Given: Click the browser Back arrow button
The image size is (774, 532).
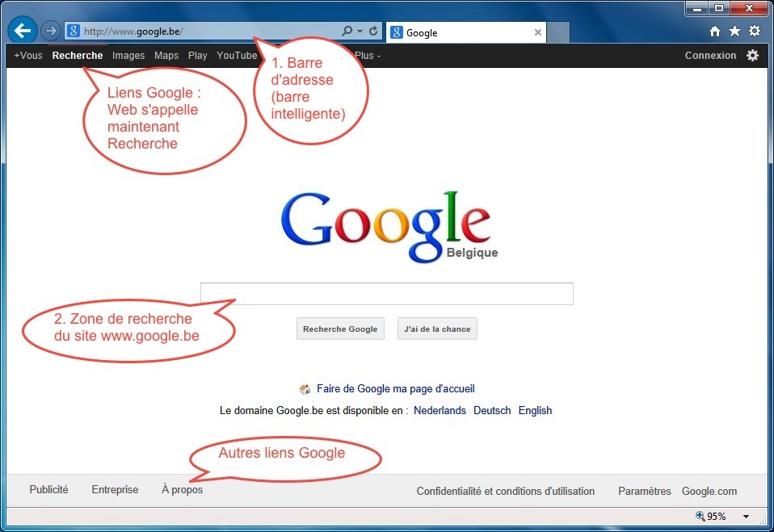Looking at the screenshot, I should [23, 31].
